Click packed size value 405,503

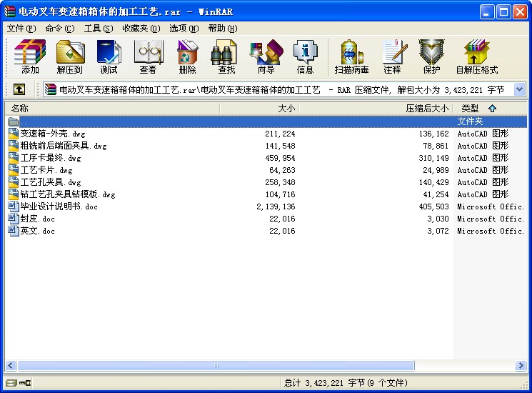433,207
